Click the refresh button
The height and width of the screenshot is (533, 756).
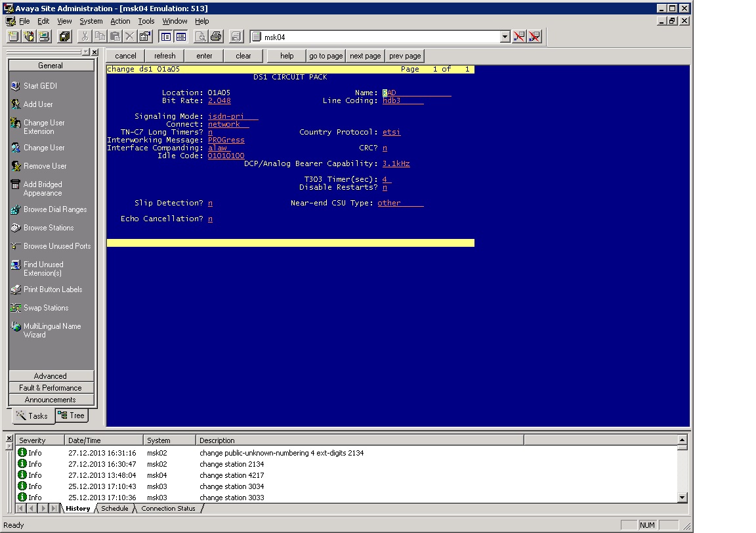pos(165,56)
